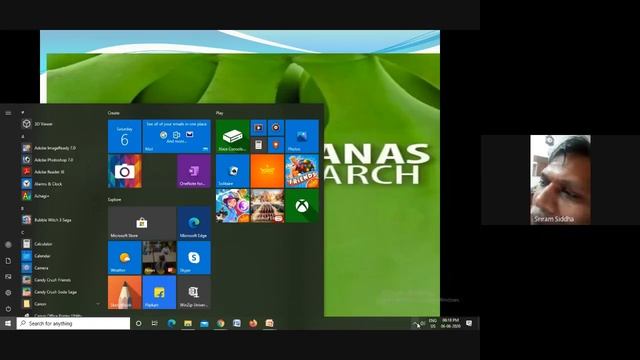Click the ENG US language indicator
The height and width of the screenshot is (360, 640).
point(433,323)
